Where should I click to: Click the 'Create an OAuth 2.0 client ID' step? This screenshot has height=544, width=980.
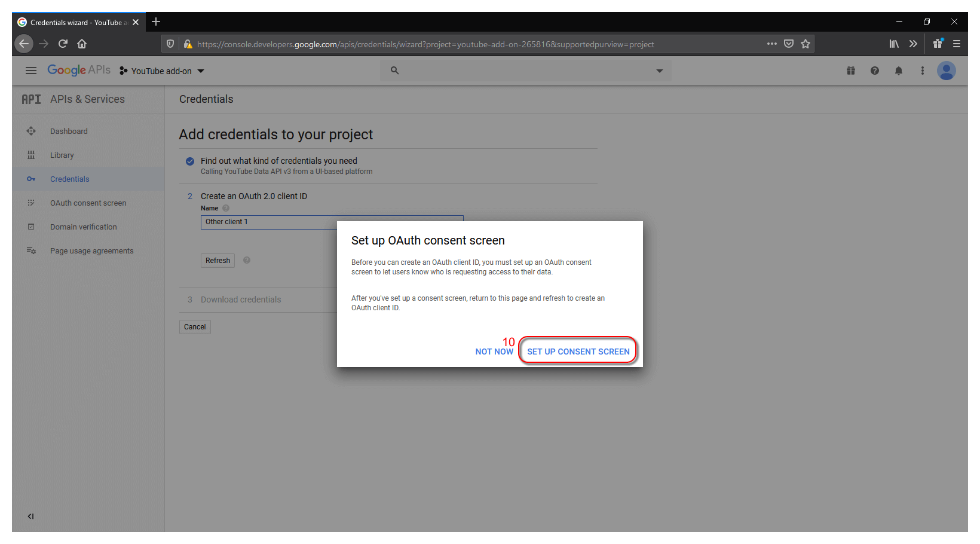click(254, 196)
